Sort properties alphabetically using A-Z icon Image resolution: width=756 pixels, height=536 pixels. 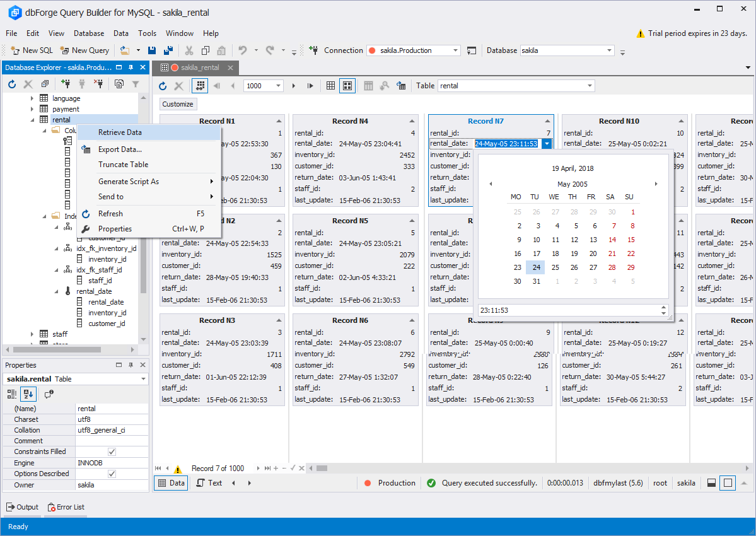coord(28,393)
